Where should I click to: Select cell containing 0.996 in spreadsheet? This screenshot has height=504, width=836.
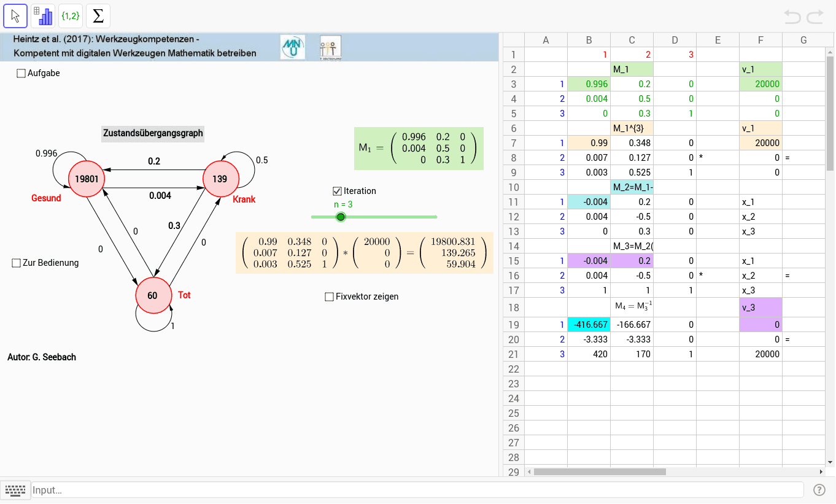pyautogui.click(x=589, y=84)
